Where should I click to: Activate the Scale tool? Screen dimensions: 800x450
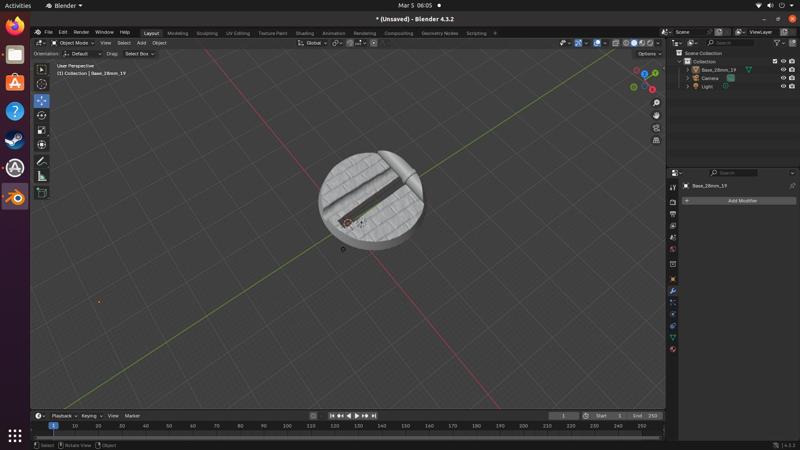(42, 130)
